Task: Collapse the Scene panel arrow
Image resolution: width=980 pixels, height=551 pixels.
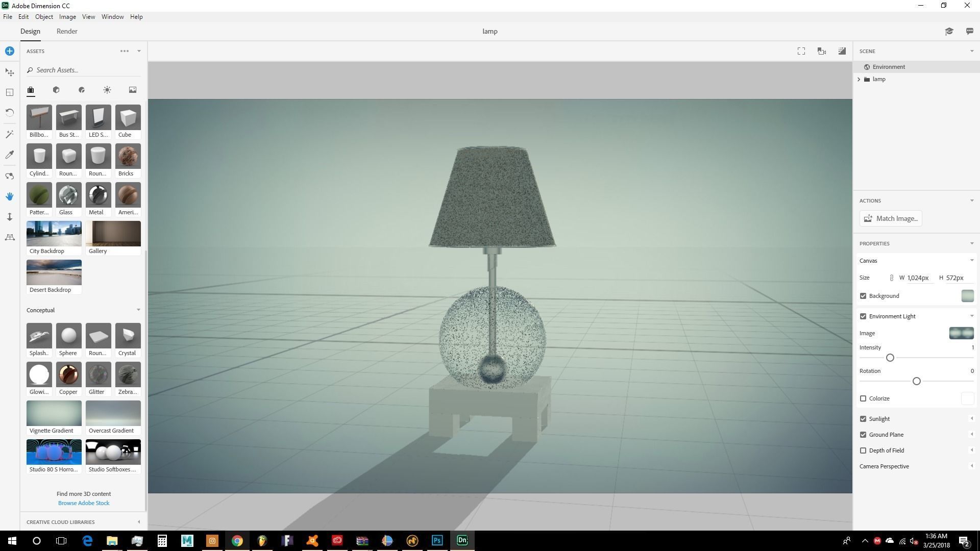Action: pos(972,51)
